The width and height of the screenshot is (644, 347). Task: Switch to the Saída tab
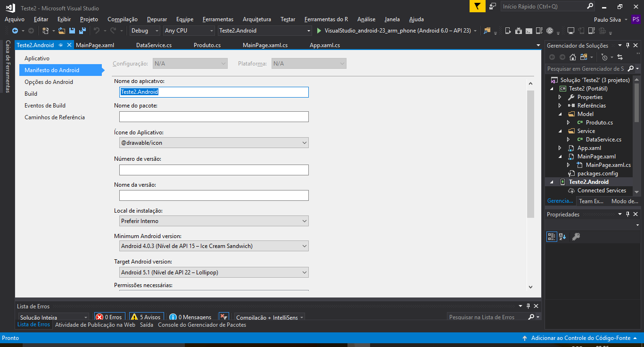click(x=147, y=325)
